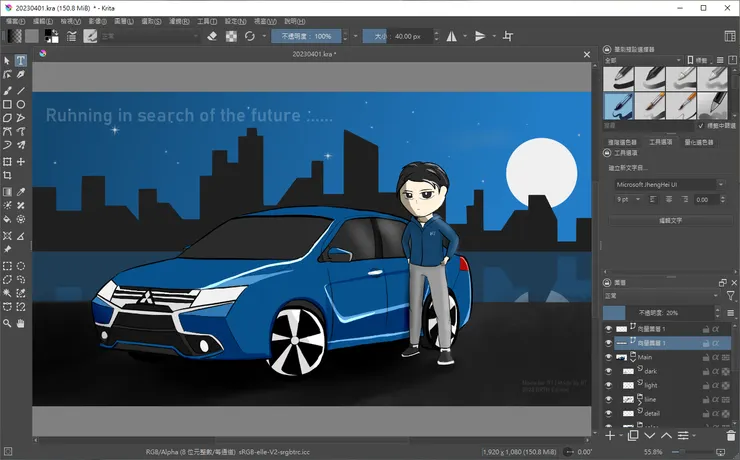Hide the Main layer group
740x460 pixels.
[608, 357]
